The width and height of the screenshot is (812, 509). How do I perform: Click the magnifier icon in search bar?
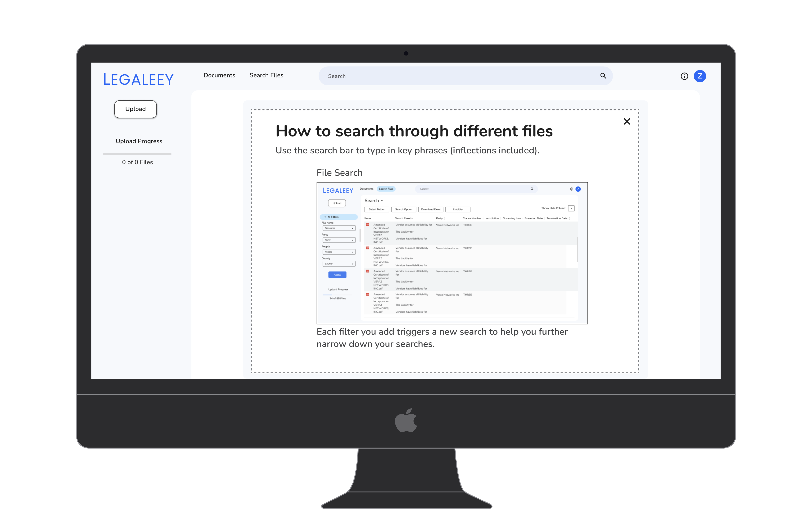[603, 76]
